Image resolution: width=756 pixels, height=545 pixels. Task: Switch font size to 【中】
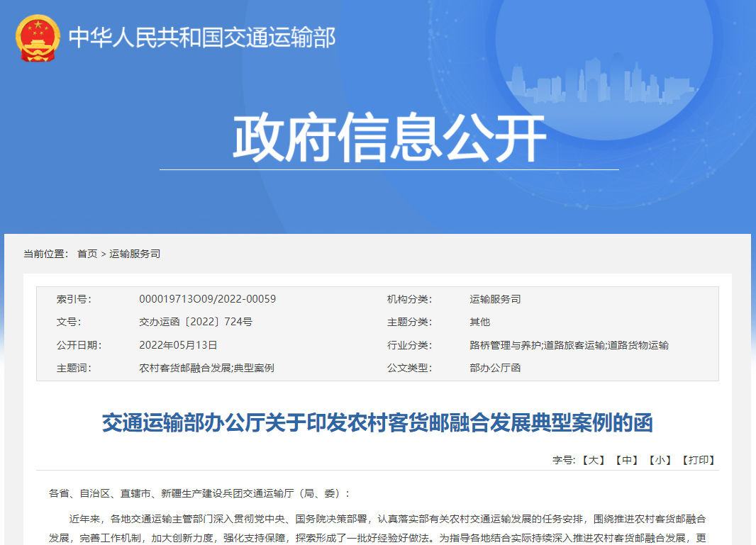pos(627,460)
